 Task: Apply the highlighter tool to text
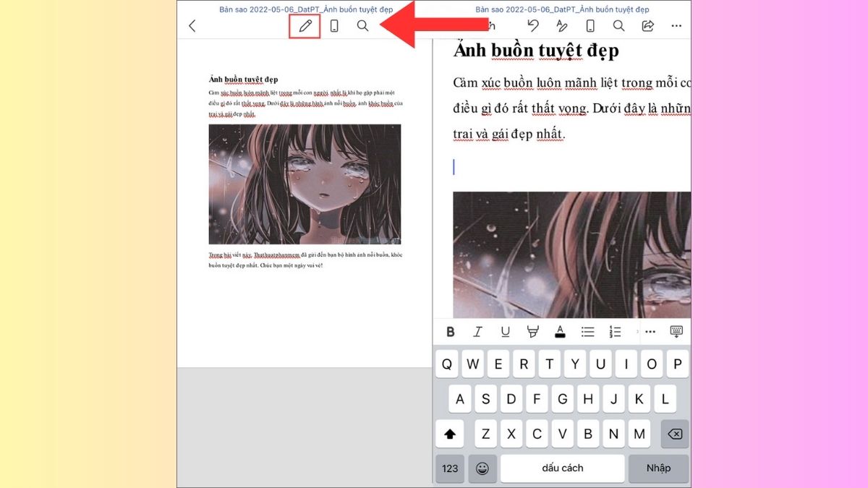(x=533, y=331)
